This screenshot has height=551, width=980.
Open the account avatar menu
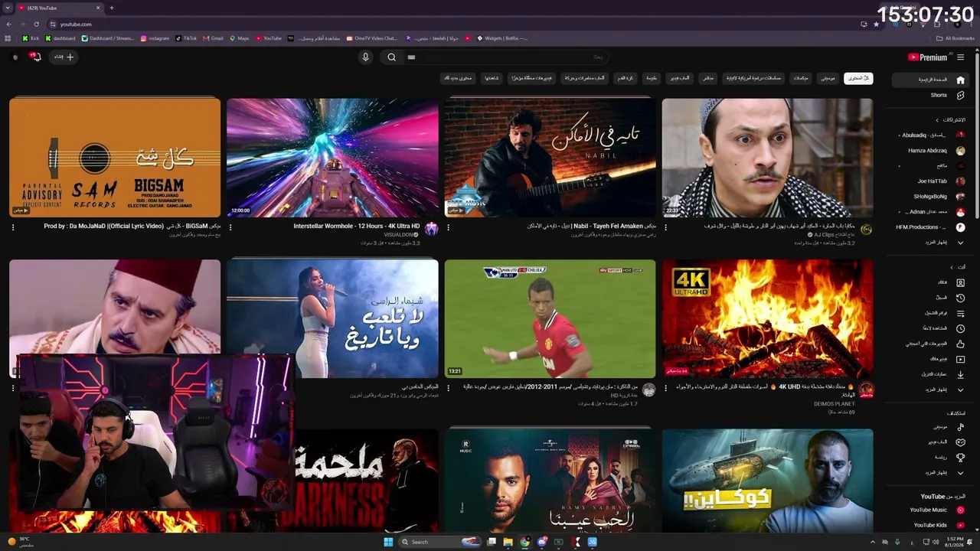click(x=15, y=57)
